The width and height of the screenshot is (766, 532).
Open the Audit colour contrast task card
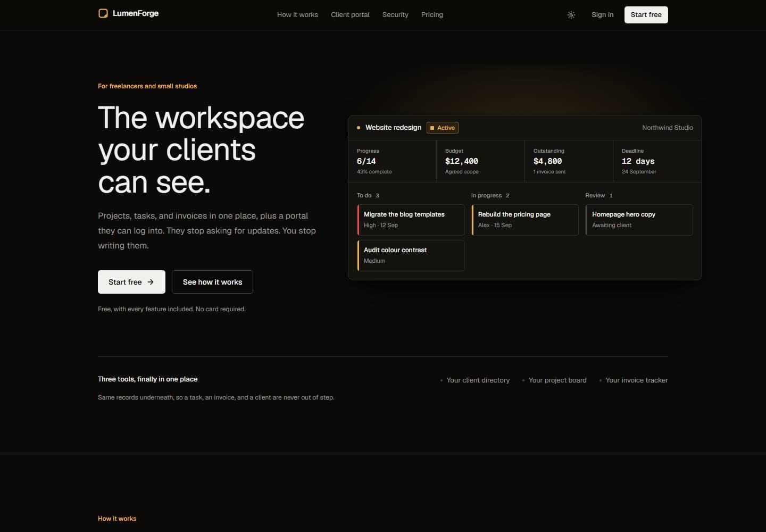click(411, 255)
